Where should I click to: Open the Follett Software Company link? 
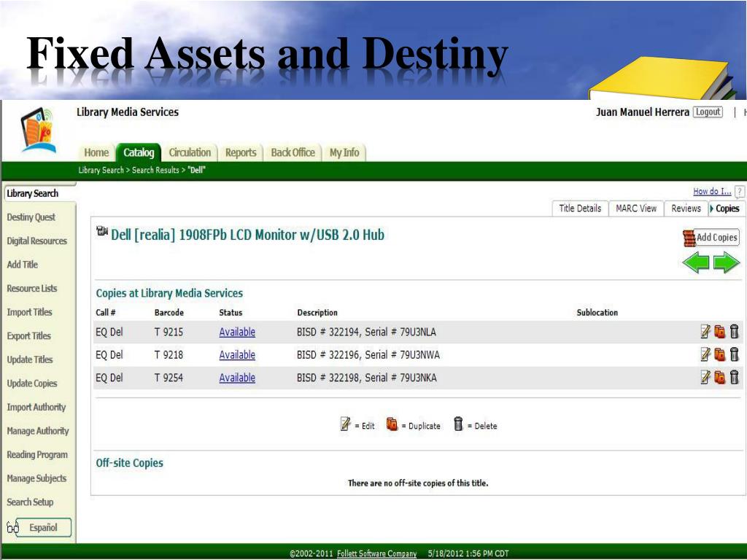tap(376, 553)
